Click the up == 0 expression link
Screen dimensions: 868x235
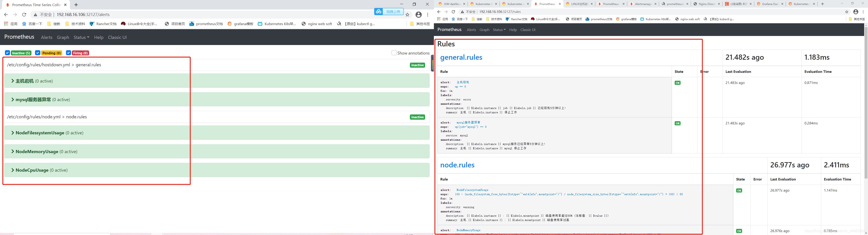point(460,87)
